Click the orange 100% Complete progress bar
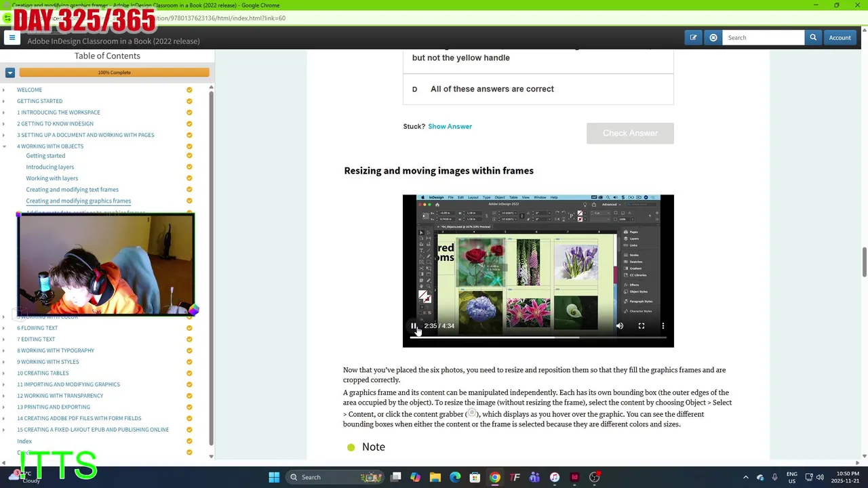 (114, 73)
